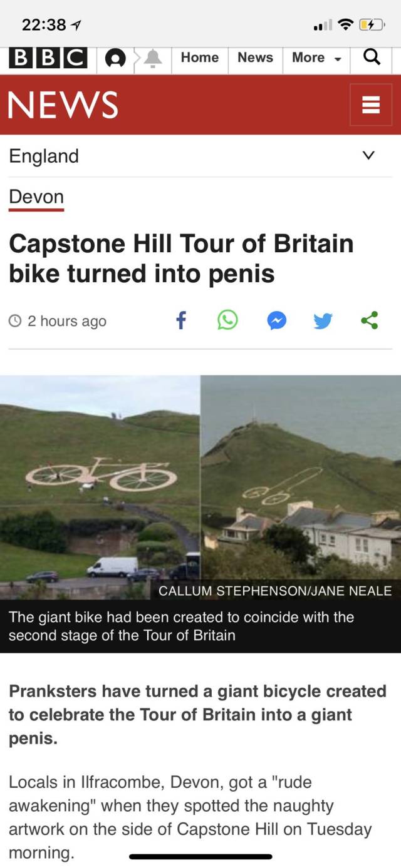Image resolution: width=401 pixels, height=868 pixels.
Task: Open the BBC account profile icon
Action: 114,59
